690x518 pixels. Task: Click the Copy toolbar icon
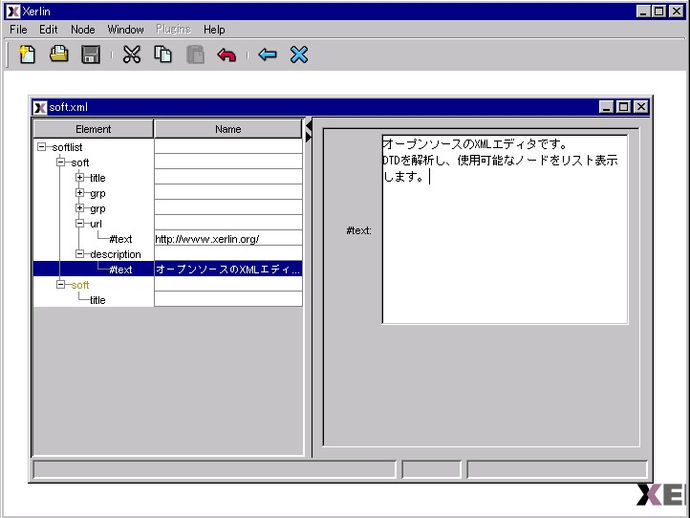click(x=163, y=55)
